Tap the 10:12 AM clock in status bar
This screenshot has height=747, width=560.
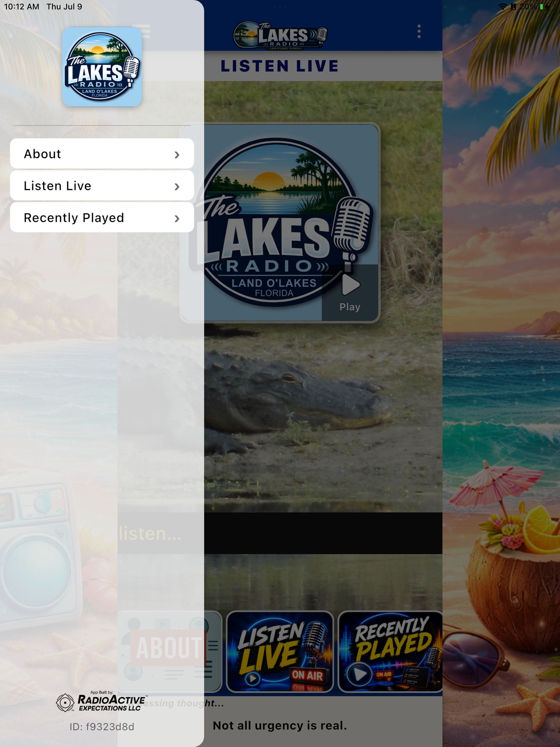[x=22, y=7]
